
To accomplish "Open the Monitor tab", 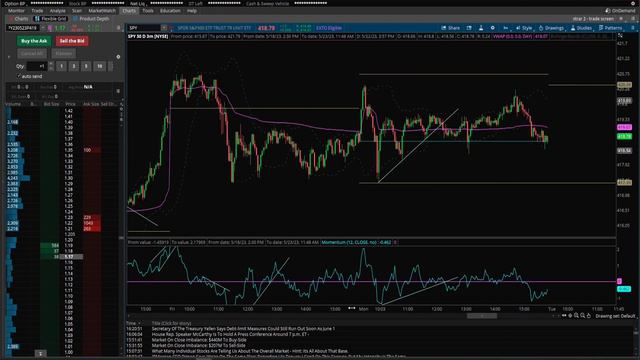I will coord(16,11).
